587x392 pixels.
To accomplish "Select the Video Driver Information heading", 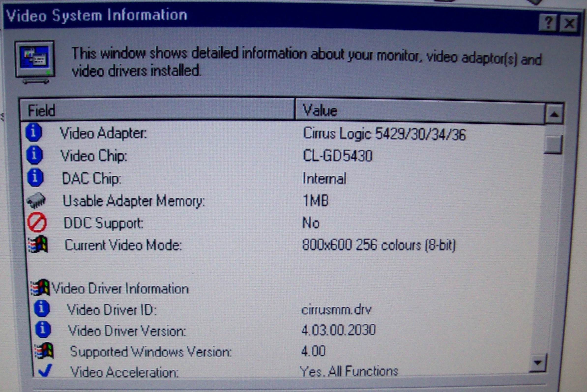I will tap(120, 288).
